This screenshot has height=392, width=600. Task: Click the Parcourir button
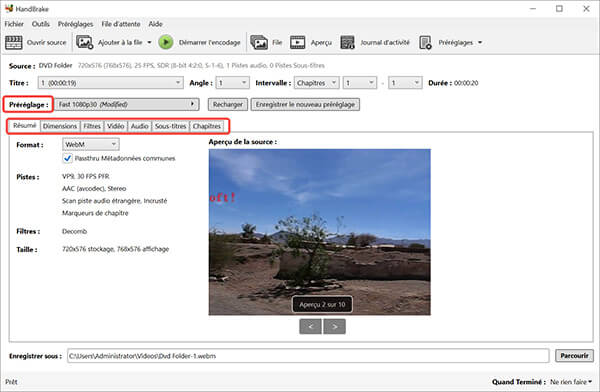pyautogui.click(x=574, y=356)
